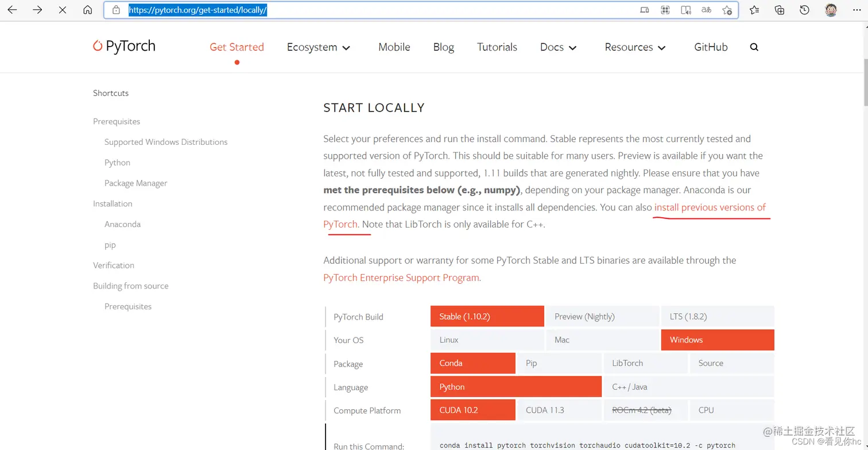Image resolution: width=868 pixels, height=450 pixels.
Task: Go back to the previous page
Action: (x=12, y=10)
